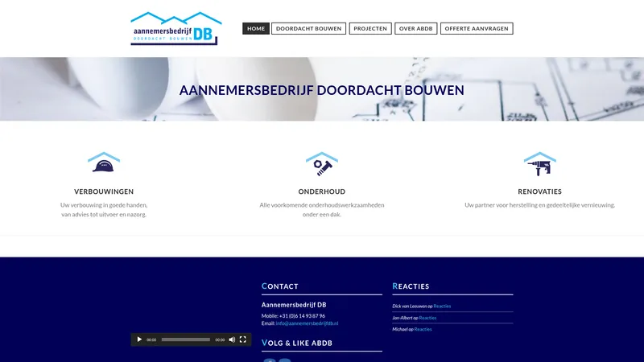Open the Onderhoud heading
The width and height of the screenshot is (644, 362).
(321, 191)
